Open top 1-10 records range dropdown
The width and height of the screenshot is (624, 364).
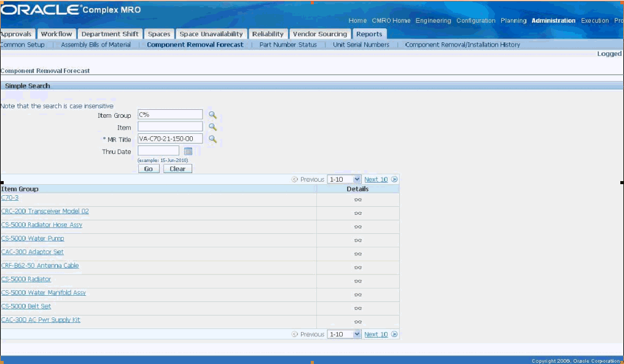[344, 179]
